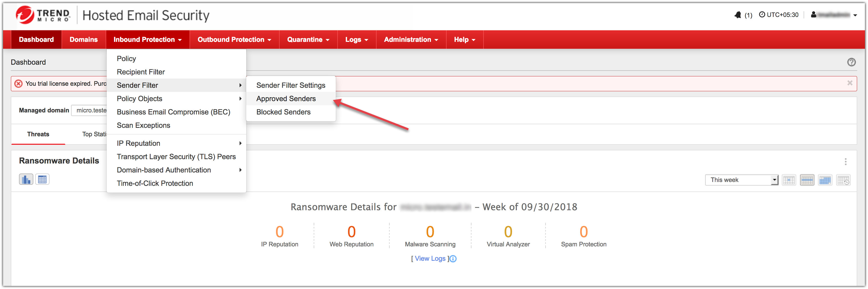Expand the Logs menu
This screenshot has height=289, width=868.
tap(357, 40)
